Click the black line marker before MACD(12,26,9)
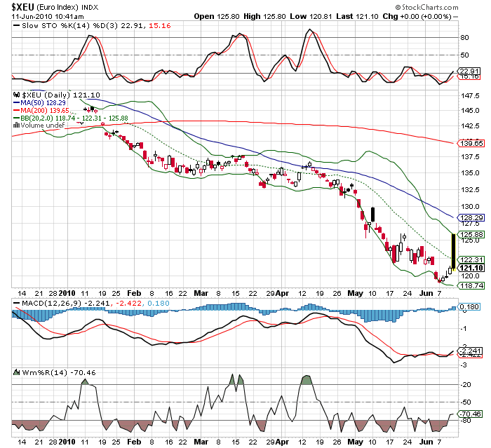 pyautogui.click(x=16, y=303)
